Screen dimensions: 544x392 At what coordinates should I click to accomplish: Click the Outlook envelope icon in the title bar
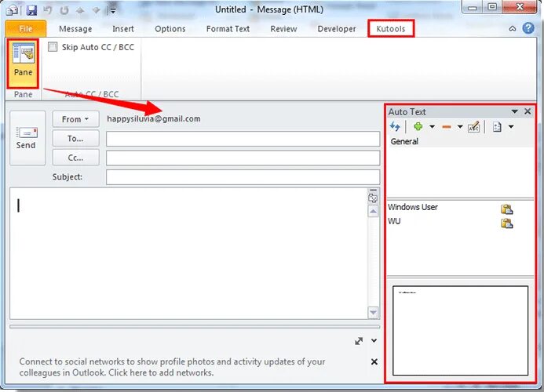point(13,10)
